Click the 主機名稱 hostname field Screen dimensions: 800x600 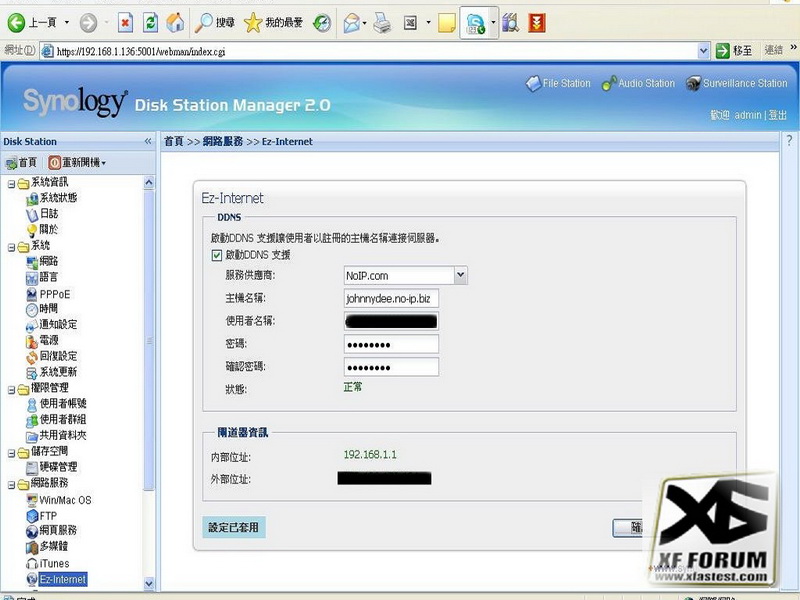pos(391,298)
